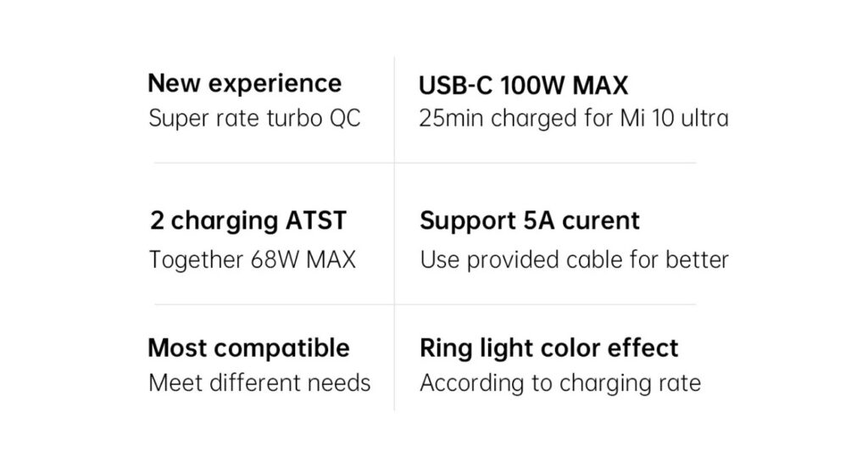The height and width of the screenshot is (467, 868).
Task: Click the "New experience" heading
Action: (x=244, y=84)
